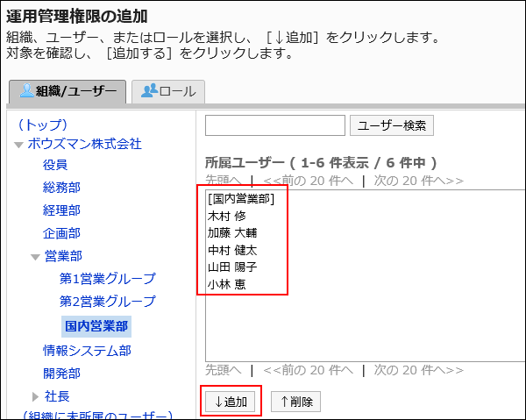Select 企画部 in the organization tree
The image size is (526, 420).
(x=61, y=233)
